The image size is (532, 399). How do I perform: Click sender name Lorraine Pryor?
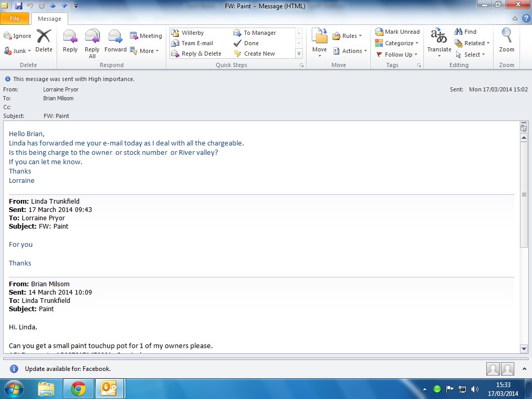(61, 89)
